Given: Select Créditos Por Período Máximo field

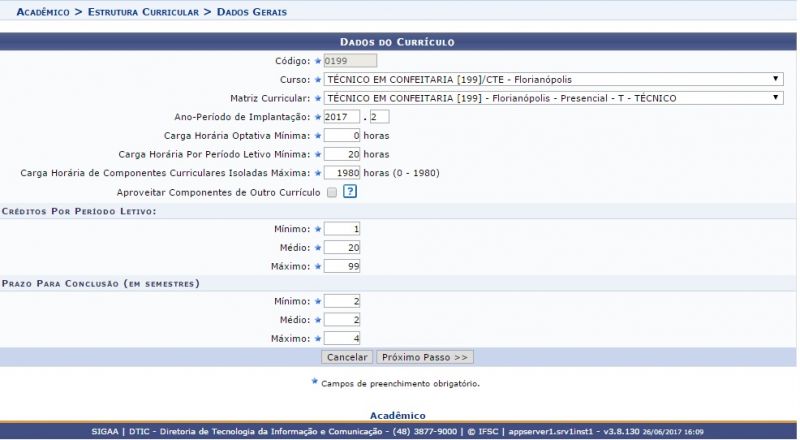Looking at the screenshot, I should coord(342,266).
